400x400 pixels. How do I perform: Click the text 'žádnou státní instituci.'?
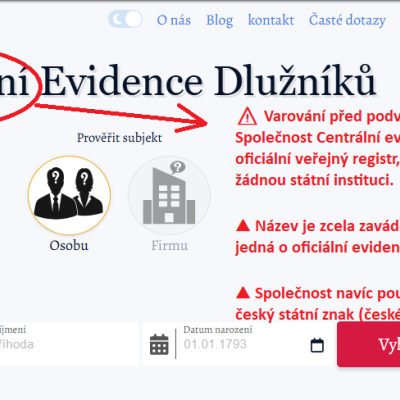tap(315, 180)
